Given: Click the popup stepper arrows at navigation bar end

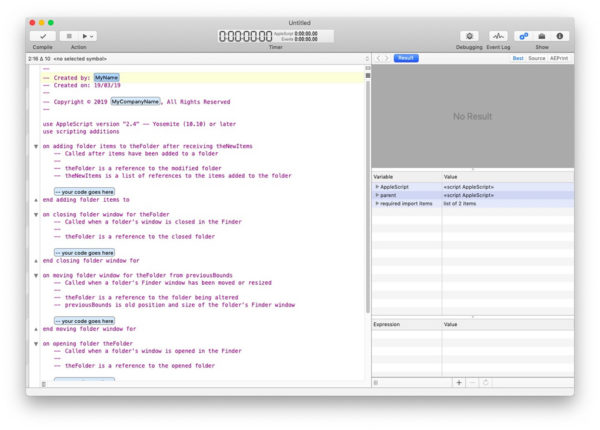Looking at the screenshot, I should 367,59.
